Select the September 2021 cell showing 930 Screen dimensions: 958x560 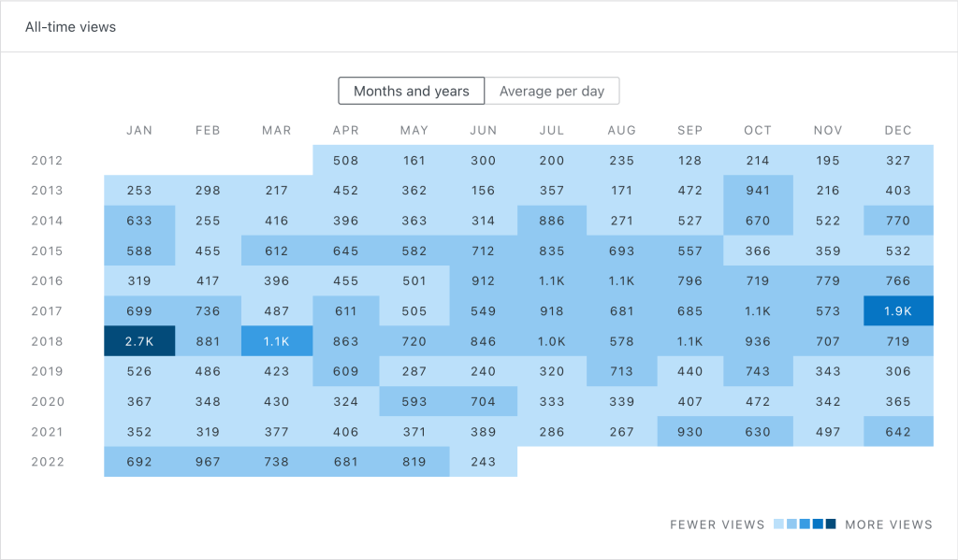689,432
